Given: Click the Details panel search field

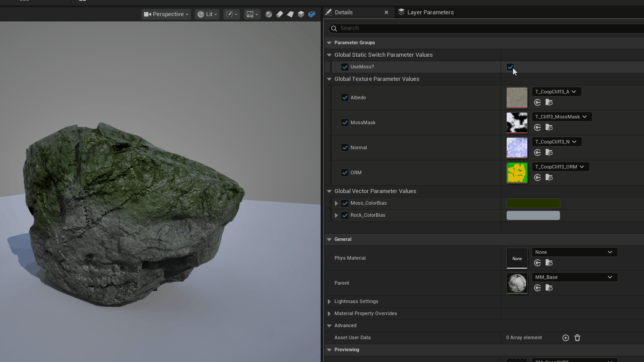Looking at the screenshot, I should pyautogui.click(x=447, y=28).
